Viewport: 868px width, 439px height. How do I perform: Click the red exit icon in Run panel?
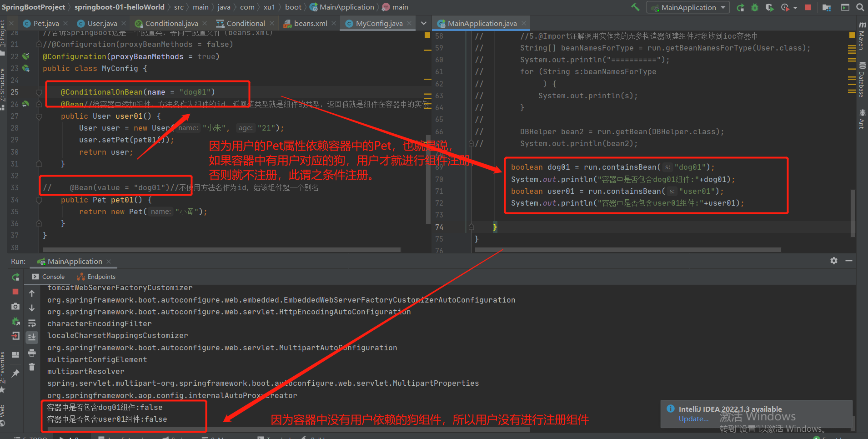(15, 336)
